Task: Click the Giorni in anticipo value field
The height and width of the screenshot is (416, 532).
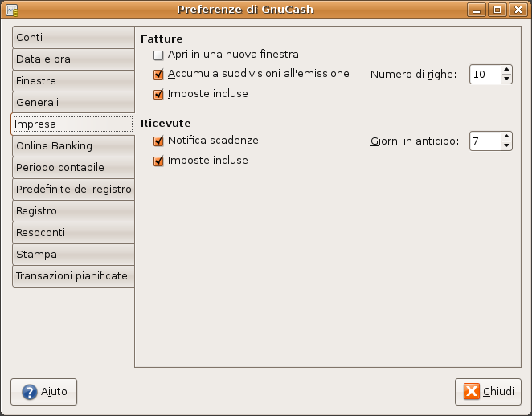Action: point(485,141)
